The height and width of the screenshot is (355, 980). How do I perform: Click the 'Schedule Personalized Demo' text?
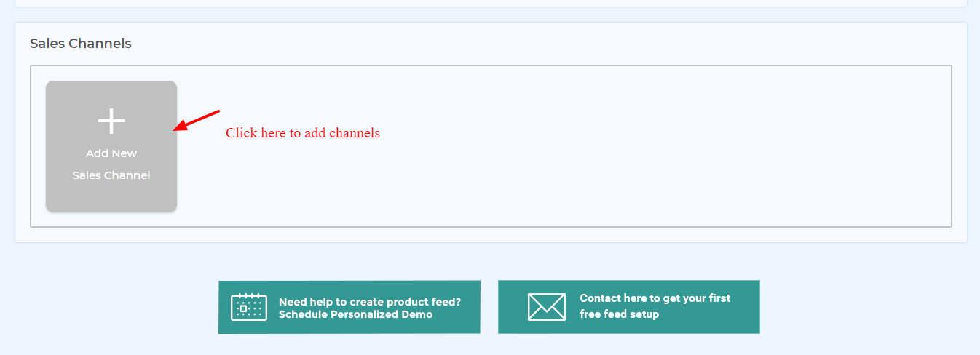(356, 314)
